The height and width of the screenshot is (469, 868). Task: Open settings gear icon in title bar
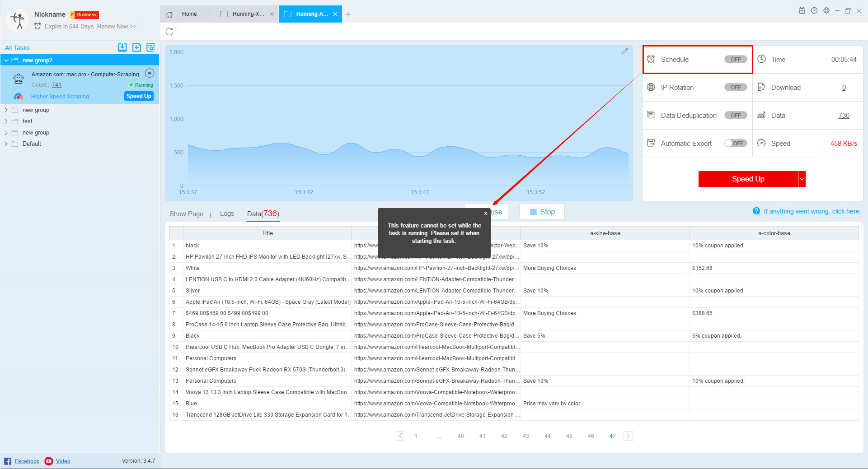pos(826,10)
